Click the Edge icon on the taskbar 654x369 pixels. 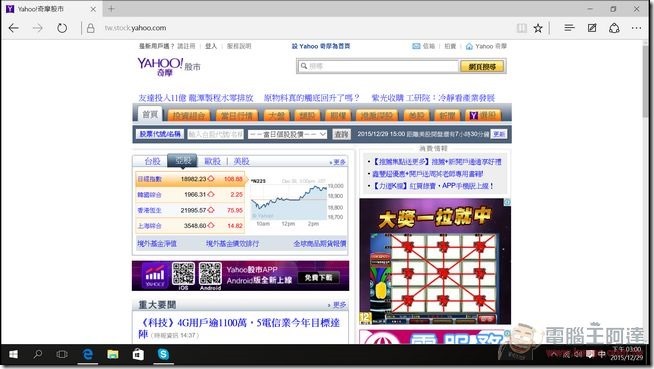(88, 354)
